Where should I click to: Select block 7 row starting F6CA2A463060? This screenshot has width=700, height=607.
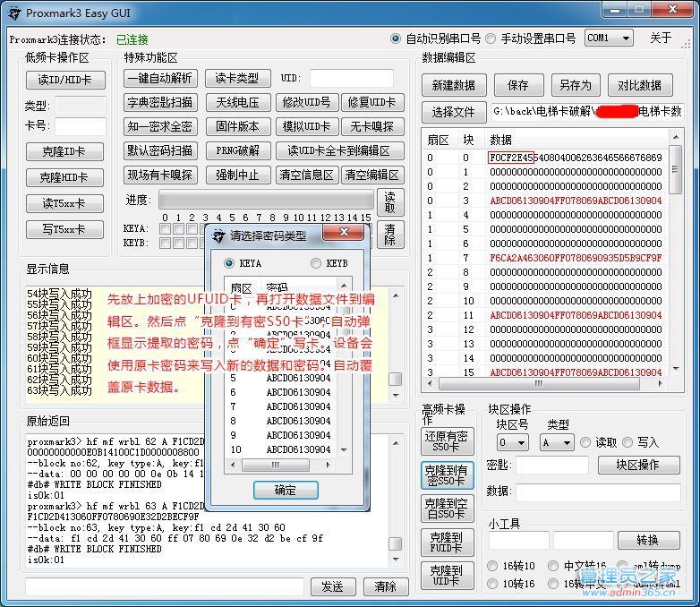[x=546, y=258]
